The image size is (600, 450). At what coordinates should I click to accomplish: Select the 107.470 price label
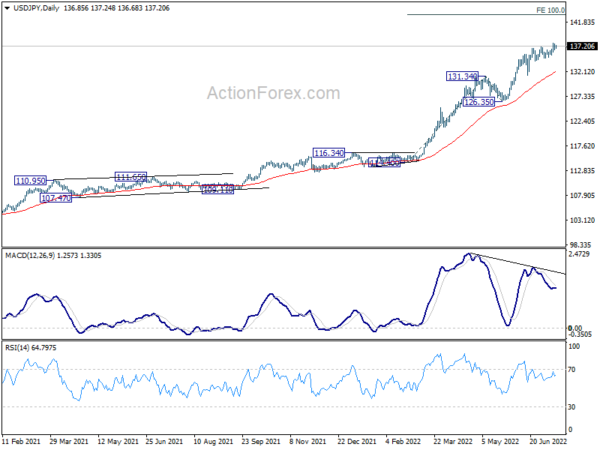[56, 198]
